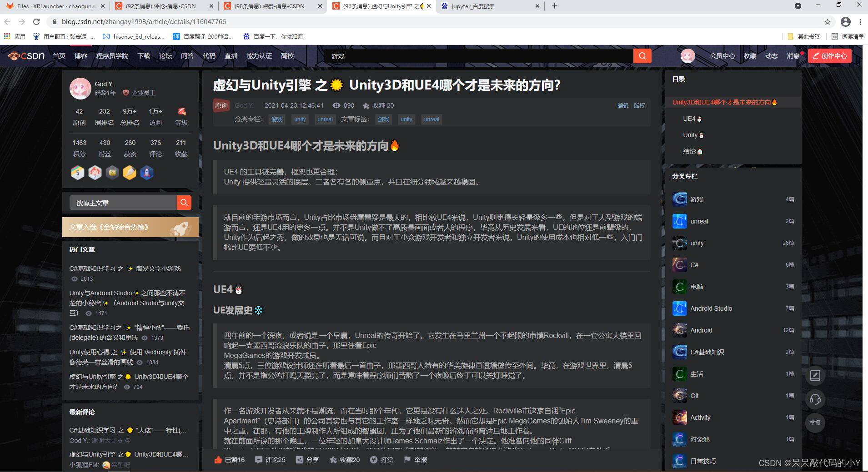The image size is (868, 472).
Task: Click the orange blog-search magnifier button
Action: 184,203
